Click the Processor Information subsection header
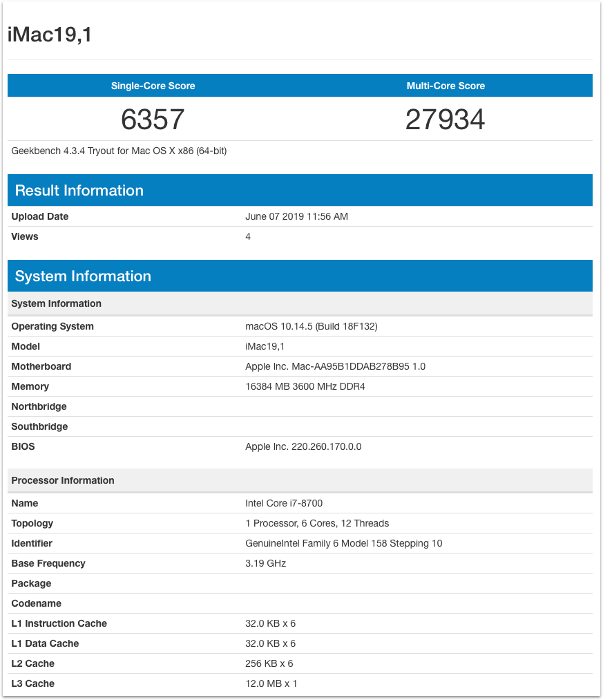 pyautogui.click(x=63, y=480)
